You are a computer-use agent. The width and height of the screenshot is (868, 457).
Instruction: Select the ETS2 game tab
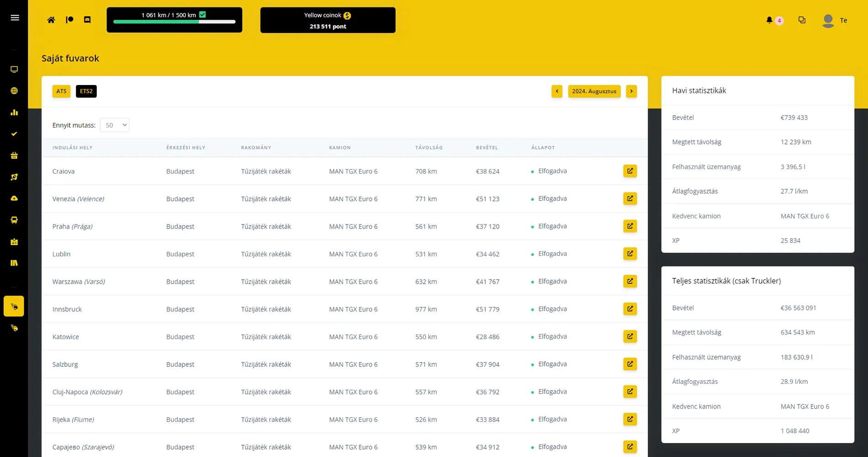pyautogui.click(x=86, y=91)
